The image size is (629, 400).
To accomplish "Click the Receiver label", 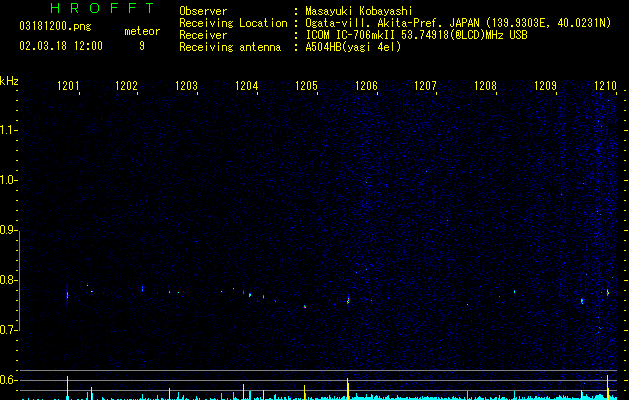I will (x=203, y=35).
